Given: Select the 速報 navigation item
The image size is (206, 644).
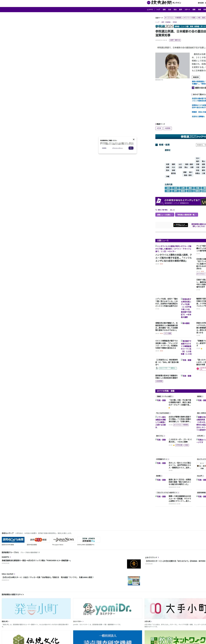Looking at the screenshot, I should [x=164, y=10].
